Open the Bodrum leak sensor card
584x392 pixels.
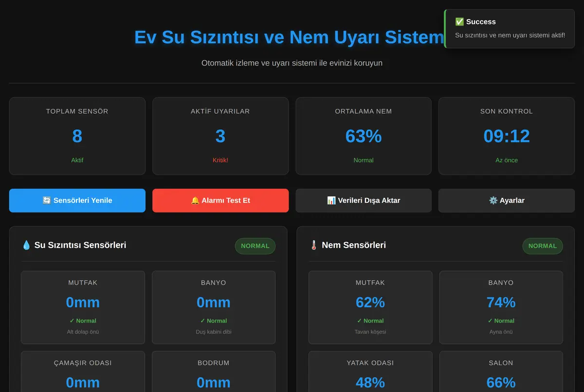coord(214,372)
